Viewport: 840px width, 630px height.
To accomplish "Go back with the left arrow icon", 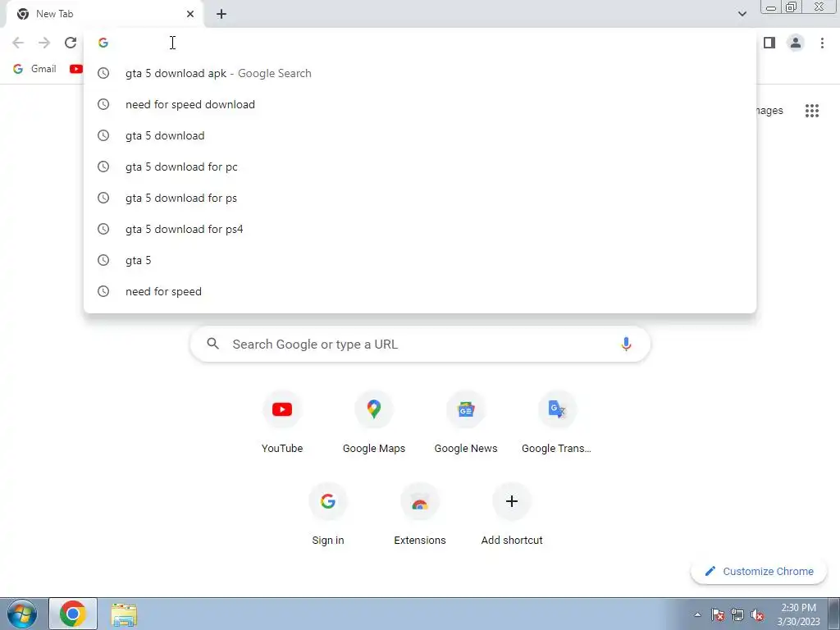I will point(18,43).
